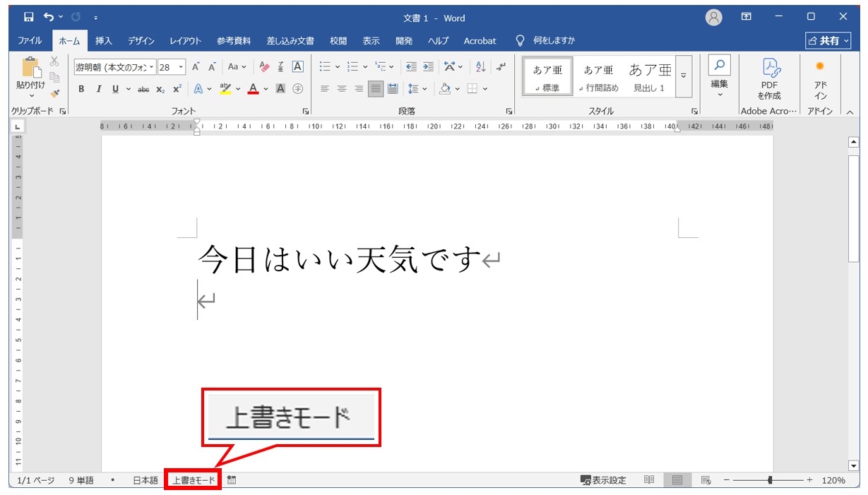
Task: Apply the phonetic guide (ruby) tool
Action: 281,67
